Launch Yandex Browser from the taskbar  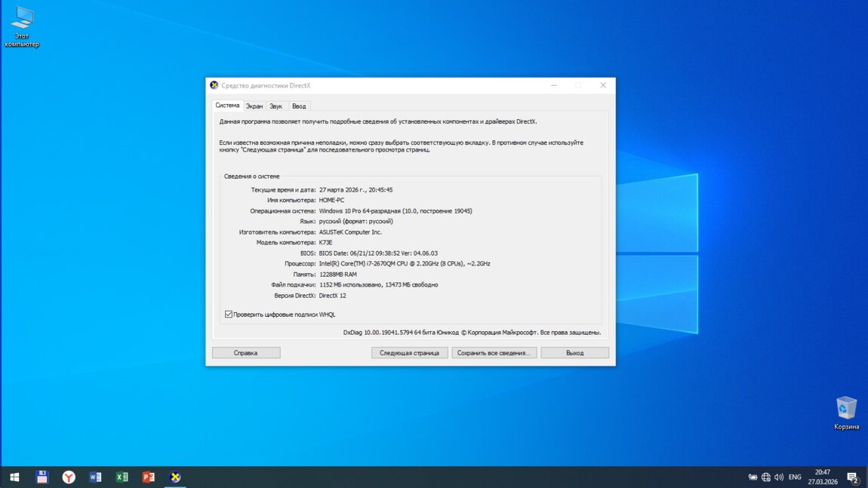point(69,477)
